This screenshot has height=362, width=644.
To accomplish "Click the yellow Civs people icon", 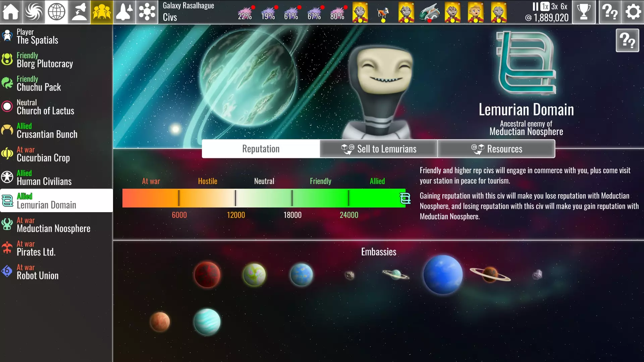I will [x=102, y=12].
